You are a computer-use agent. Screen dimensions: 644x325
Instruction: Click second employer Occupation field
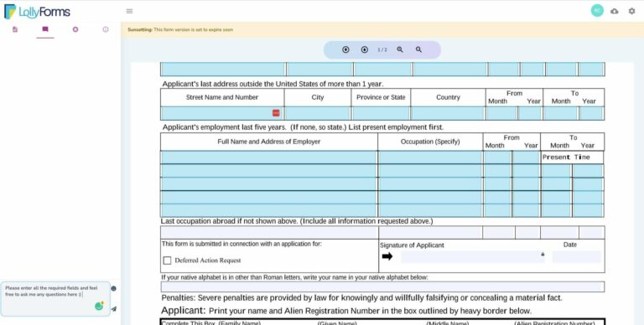(430, 171)
